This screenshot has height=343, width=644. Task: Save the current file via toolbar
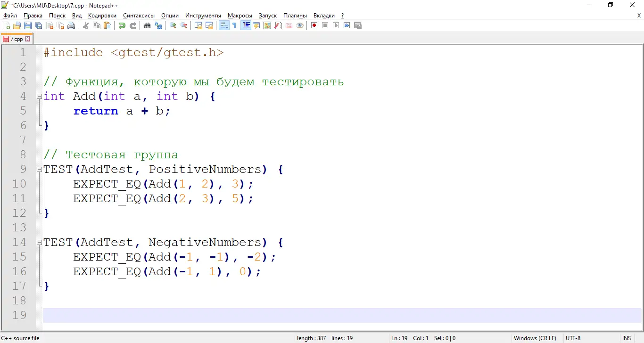point(28,25)
